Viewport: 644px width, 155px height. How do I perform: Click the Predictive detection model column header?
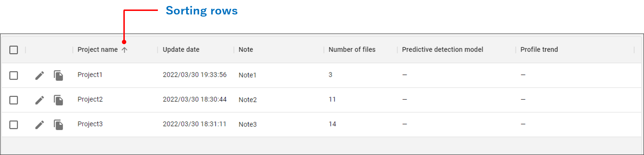[x=442, y=50]
